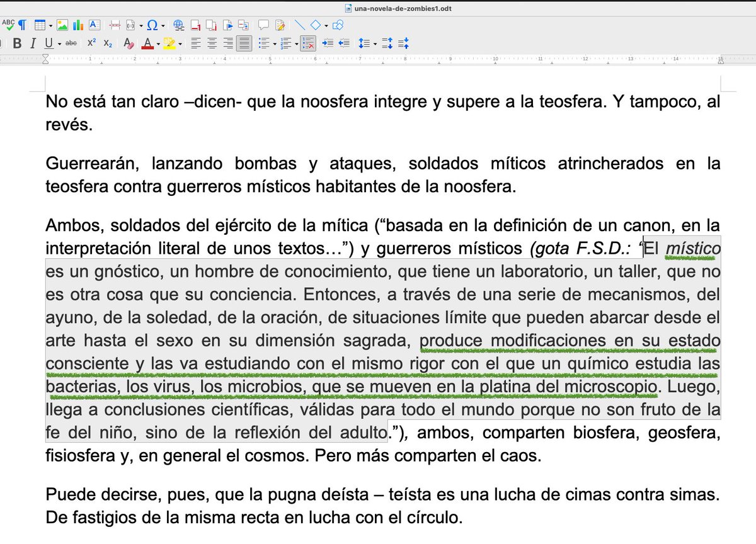The width and height of the screenshot is (756, 544).
Task: Decrease paragraph spacing icon
Action: pos(404,43)
